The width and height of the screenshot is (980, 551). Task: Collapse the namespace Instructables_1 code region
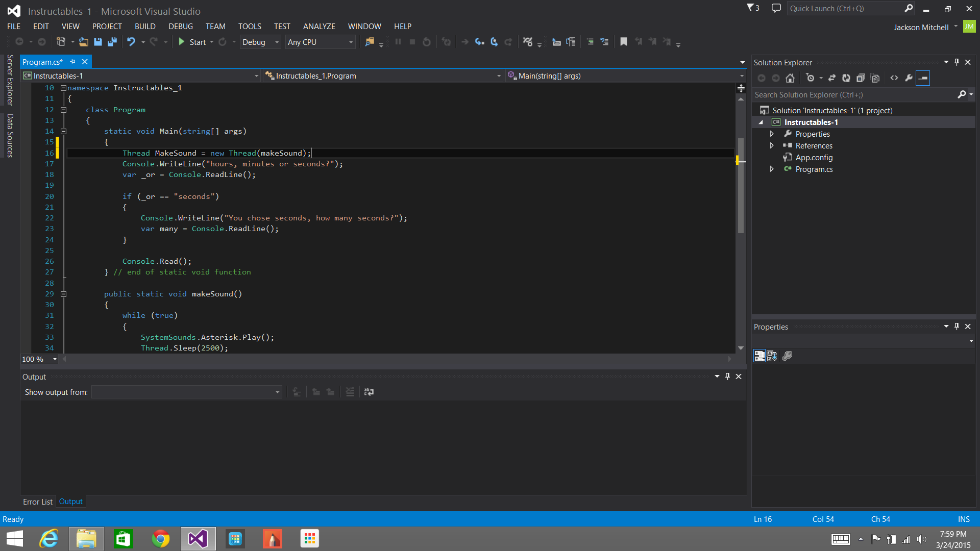[x=64, y=88]
